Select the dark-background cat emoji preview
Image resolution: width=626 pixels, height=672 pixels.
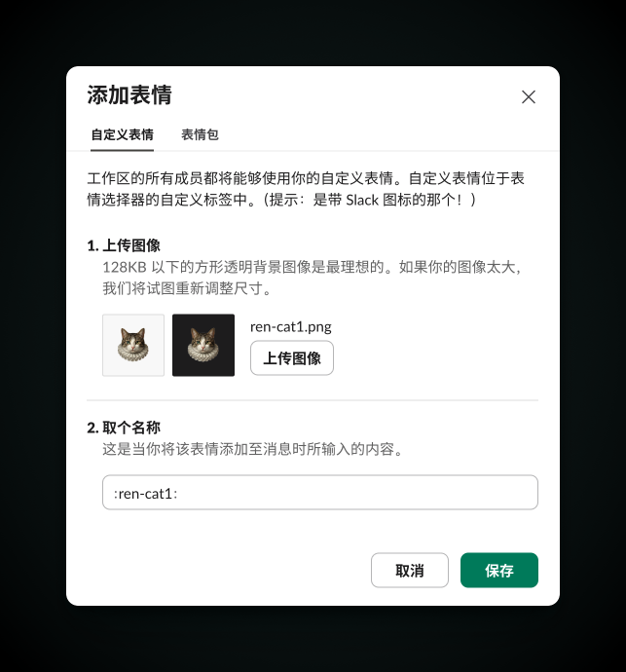click(203, 345)
